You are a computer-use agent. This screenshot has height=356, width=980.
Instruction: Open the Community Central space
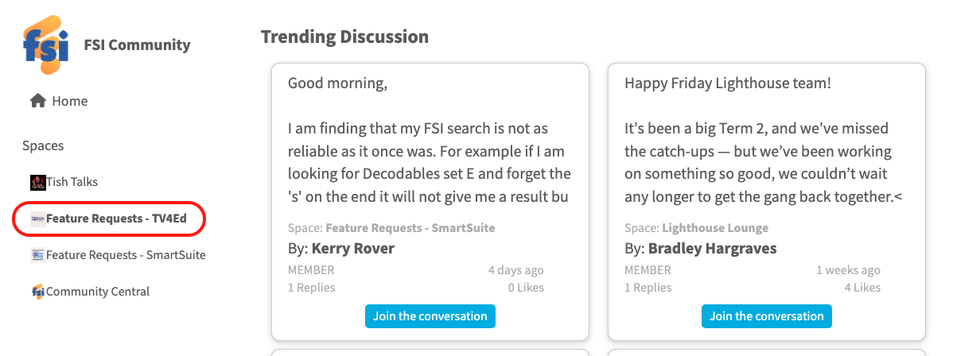(x=98, y=292)
